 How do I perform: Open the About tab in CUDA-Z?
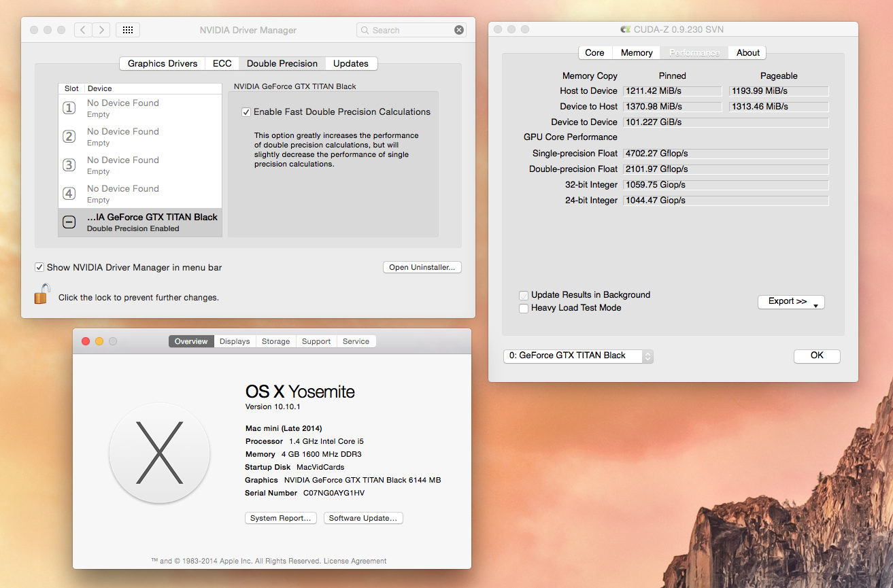pyautogui.click(x=748, y=52)
